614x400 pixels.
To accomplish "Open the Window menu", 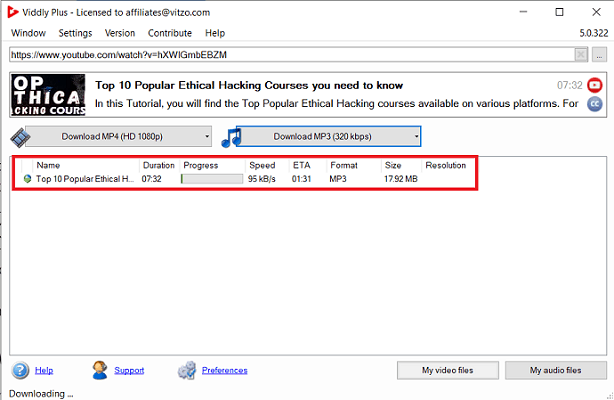I will click(x=28, y=33).
